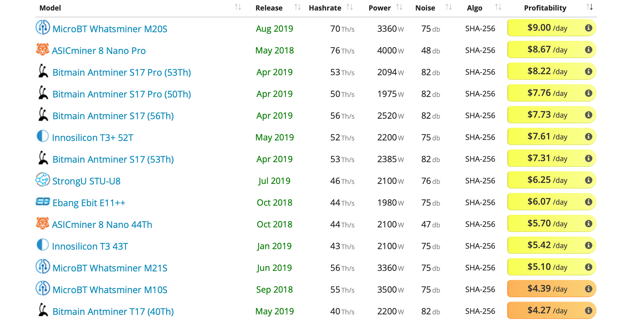Open Bitmain Antminer S17 Pro (53Th) link

coord(122,72)
